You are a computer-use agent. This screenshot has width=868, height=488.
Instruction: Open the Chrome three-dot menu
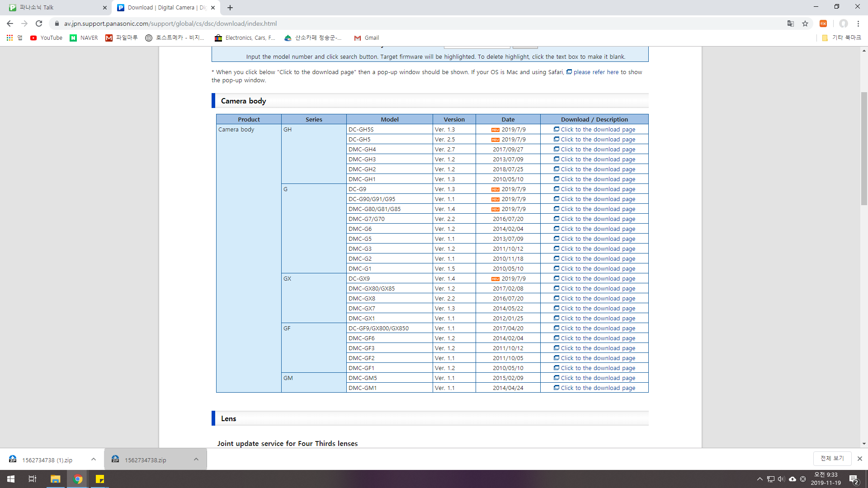(858, 23)
